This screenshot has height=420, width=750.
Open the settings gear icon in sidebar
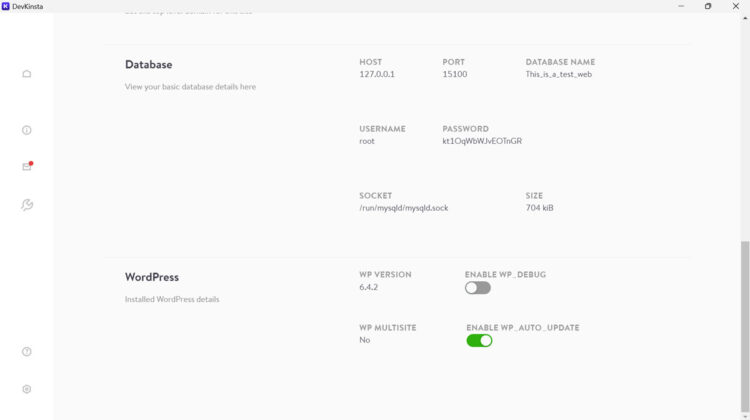pyautogui.click(x=27, y=389)
